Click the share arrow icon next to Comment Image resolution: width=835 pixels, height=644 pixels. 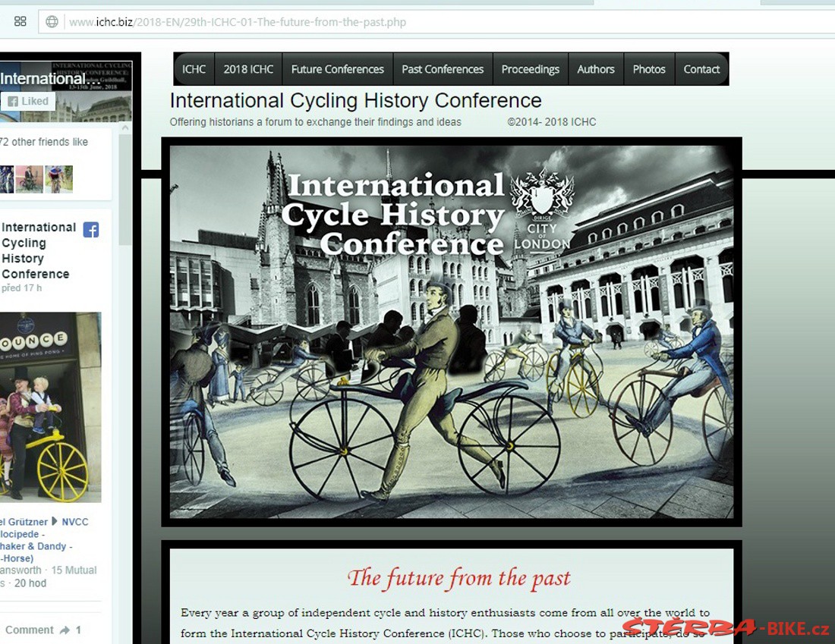click(x=65, y=630)
